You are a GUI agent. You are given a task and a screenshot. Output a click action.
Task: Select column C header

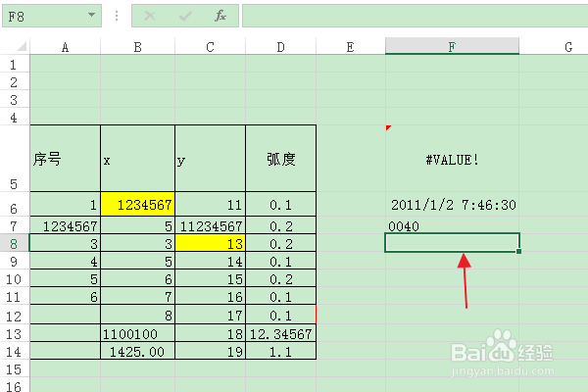[210, 46]
